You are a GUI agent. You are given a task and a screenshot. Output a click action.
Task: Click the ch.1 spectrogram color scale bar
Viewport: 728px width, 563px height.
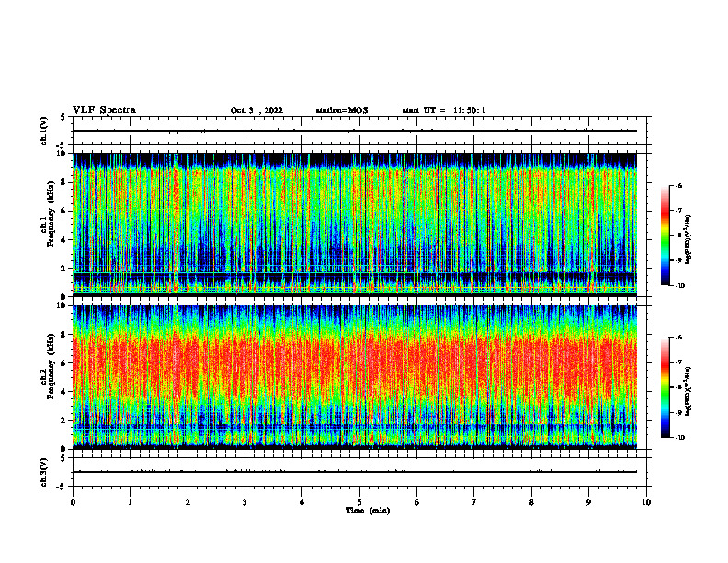[x=665, y=236]
